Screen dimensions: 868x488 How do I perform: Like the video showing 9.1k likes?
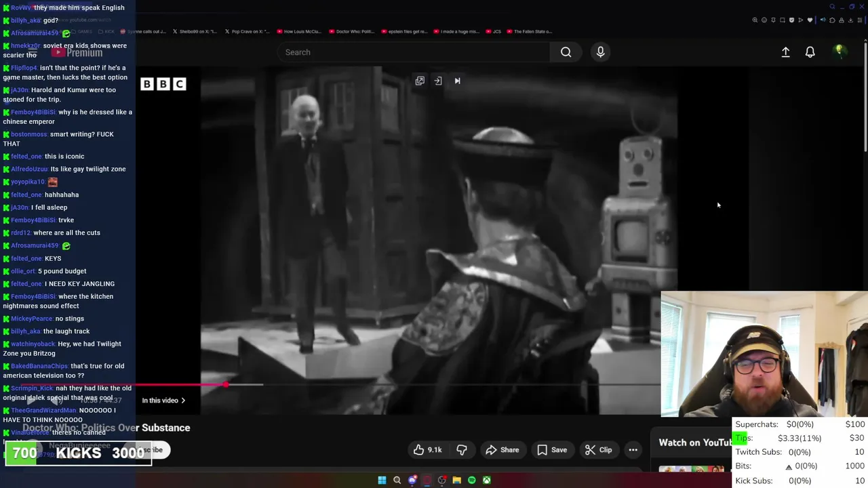427,450
